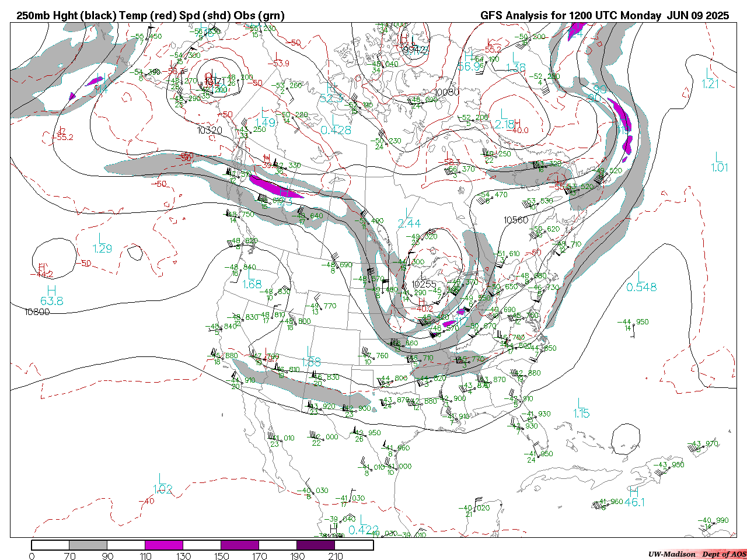Click the white 0–70 legend segment
Viewport: 747px width, 560px height.
pyautogui.click(x=50, y=545)
